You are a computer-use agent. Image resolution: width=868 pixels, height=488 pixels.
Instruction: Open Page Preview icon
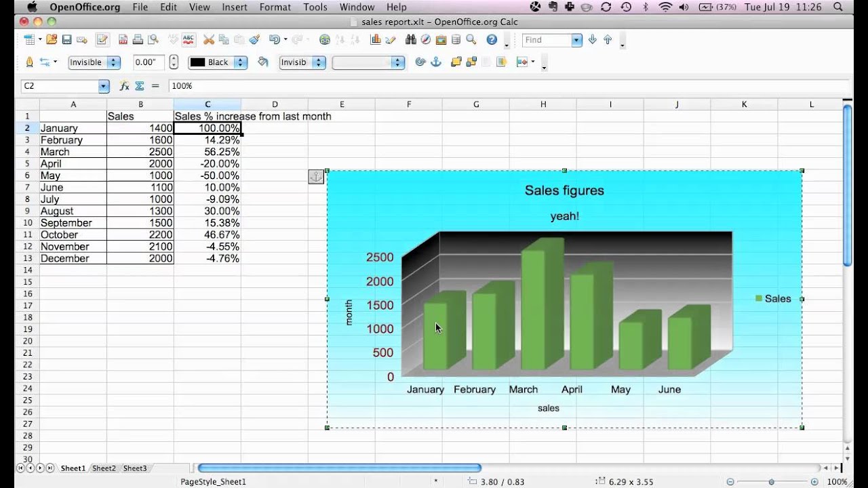(153, 40)
